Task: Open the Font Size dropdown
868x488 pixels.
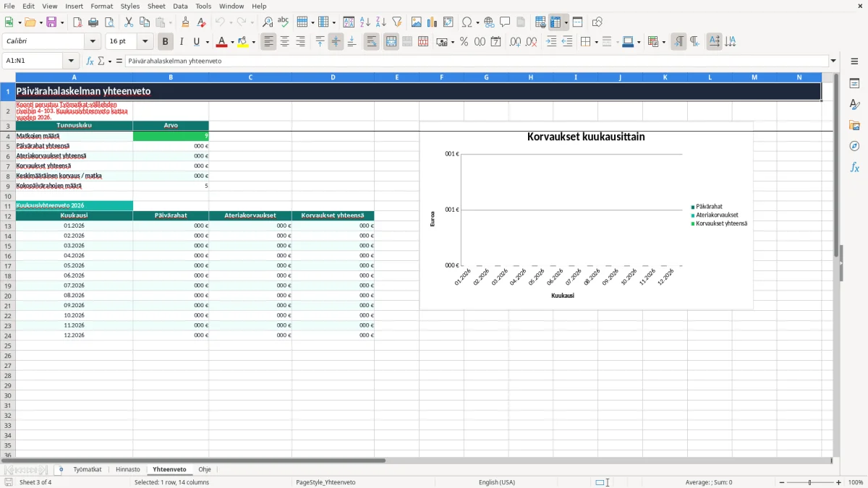Action: pos(145,42)
